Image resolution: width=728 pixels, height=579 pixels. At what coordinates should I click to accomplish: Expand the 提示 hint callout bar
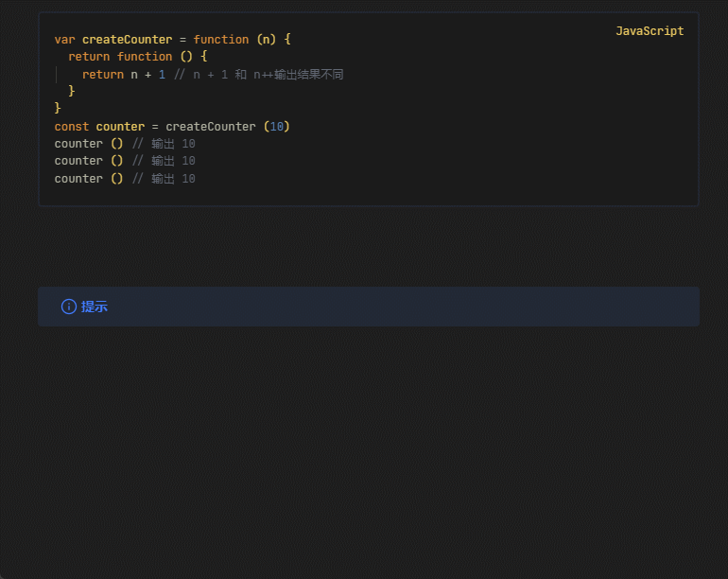(x=378, y=307)
